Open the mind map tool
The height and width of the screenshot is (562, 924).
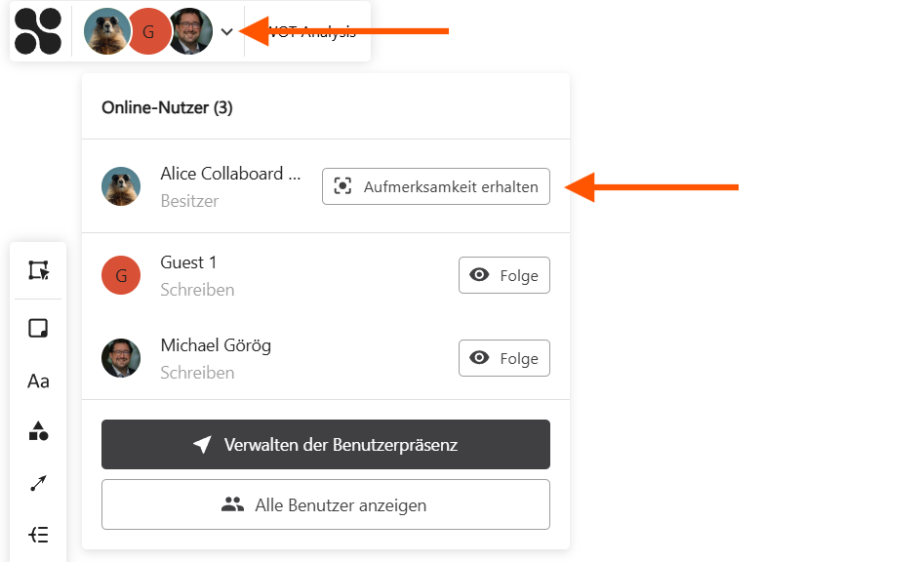click(38, 535)
